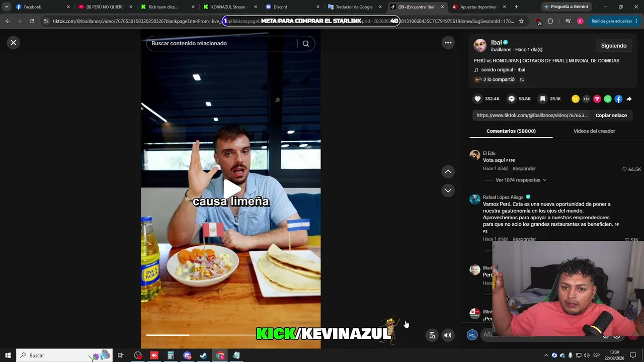The image size is (644, 362).
Task: Switch to Apuestas deportivas tab
Action: click(479, 7)
